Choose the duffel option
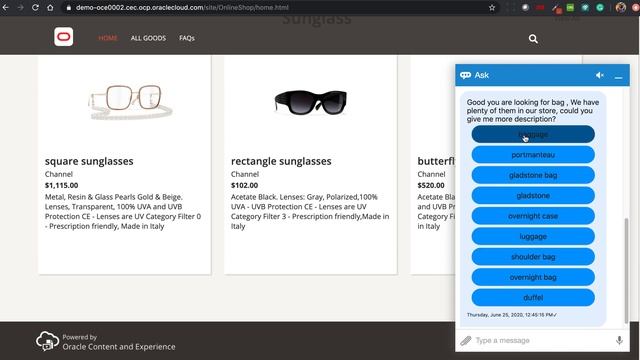Screen dimensions: 640x360 533,298
